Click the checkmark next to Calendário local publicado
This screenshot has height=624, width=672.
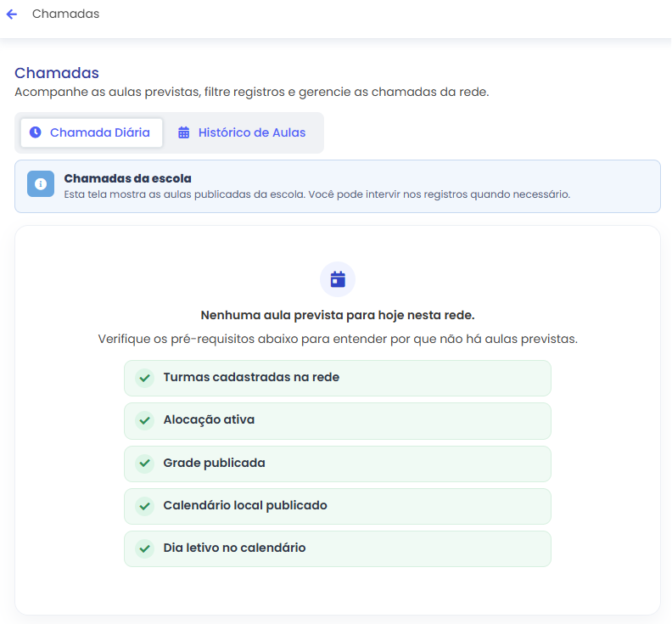(145, 506)
